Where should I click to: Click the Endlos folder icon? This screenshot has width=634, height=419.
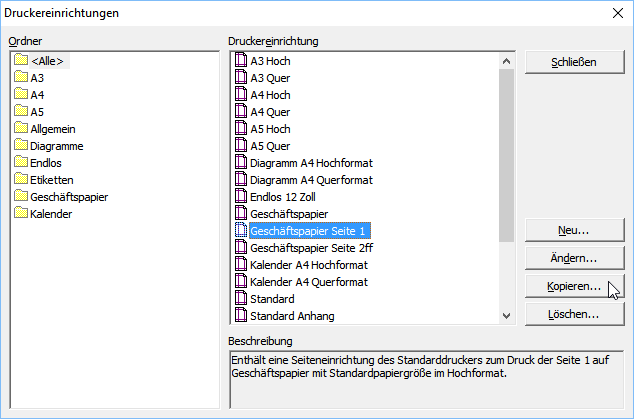[x=21, y=162]
